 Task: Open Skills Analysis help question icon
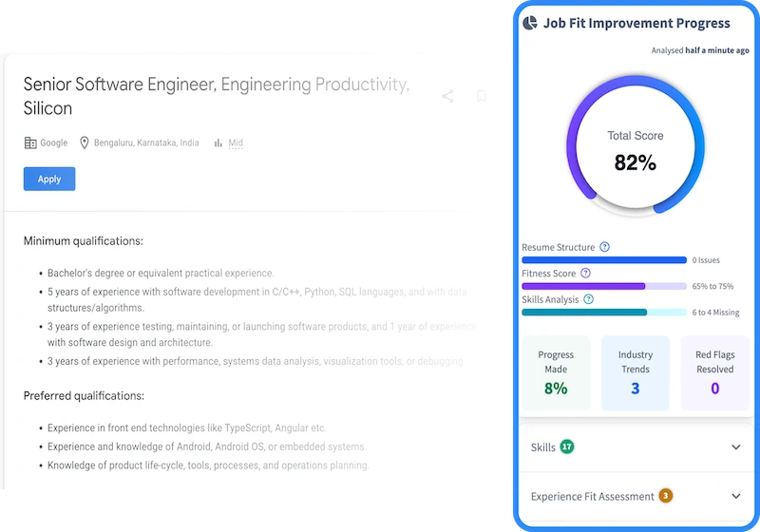tap(588, 299)
